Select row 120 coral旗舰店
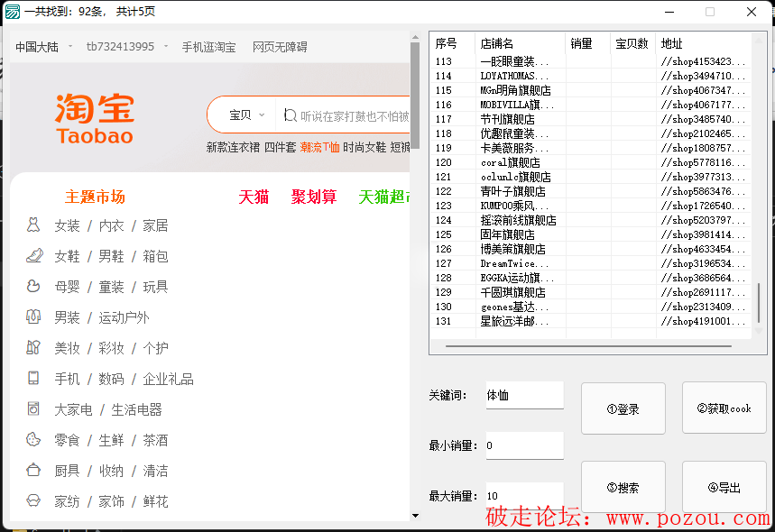The height and width of the screenshot is (532, 775). [x=591, y=162]
